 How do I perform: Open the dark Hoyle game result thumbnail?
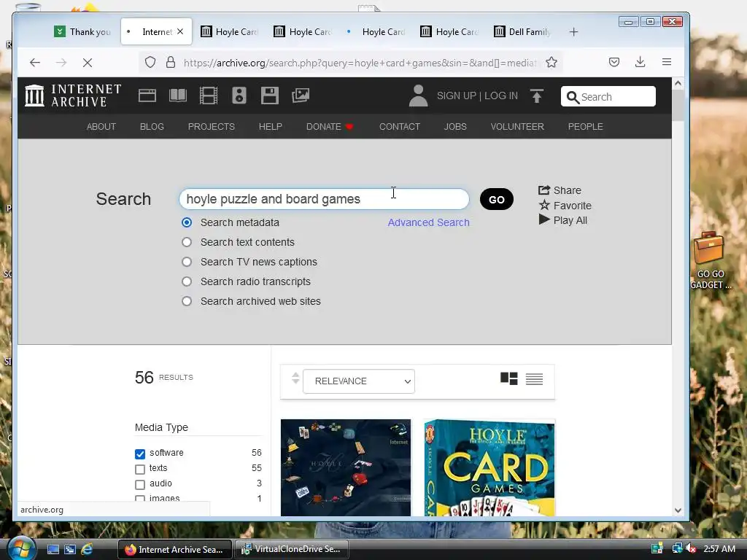tap(345, 467)
